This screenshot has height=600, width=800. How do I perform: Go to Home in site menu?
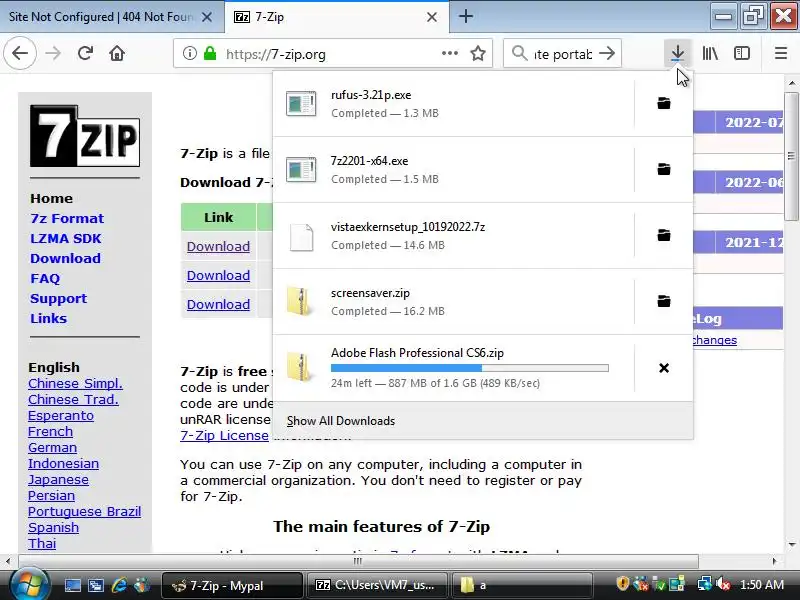52,198
